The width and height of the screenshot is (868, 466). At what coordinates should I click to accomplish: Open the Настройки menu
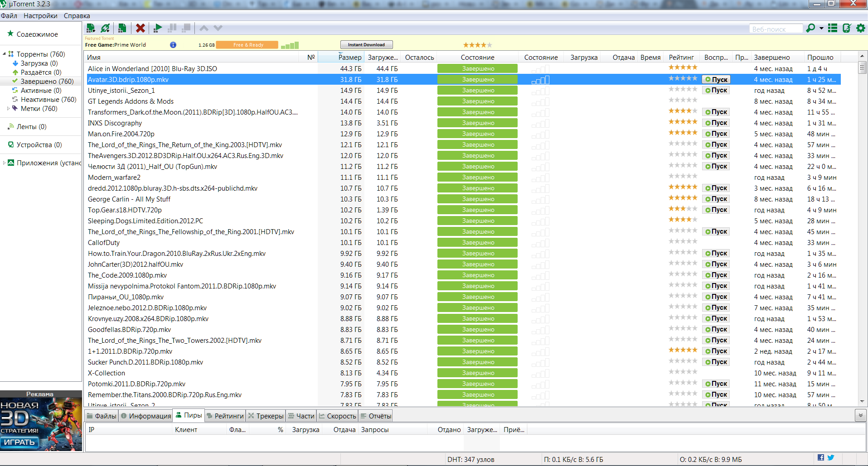point(40,16)
